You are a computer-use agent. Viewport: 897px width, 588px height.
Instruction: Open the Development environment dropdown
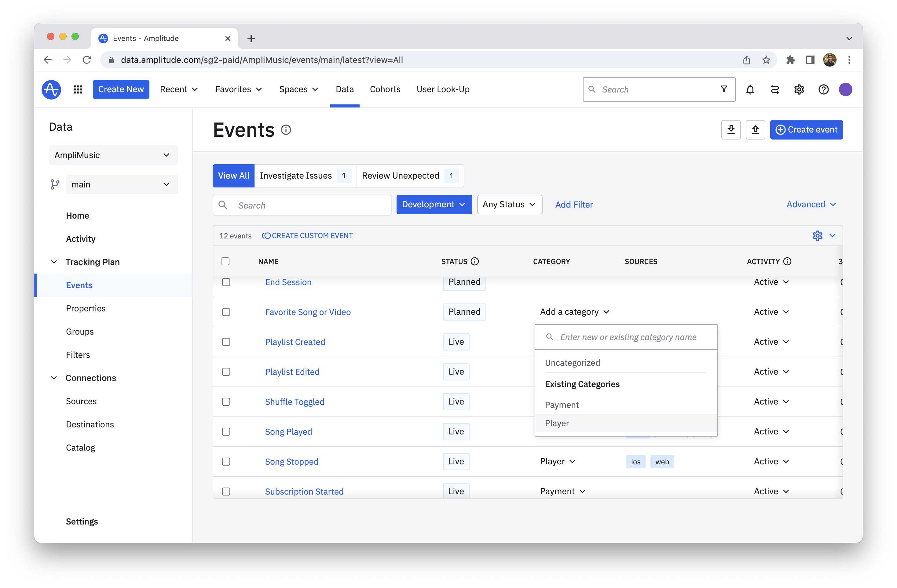click(434, 205)
